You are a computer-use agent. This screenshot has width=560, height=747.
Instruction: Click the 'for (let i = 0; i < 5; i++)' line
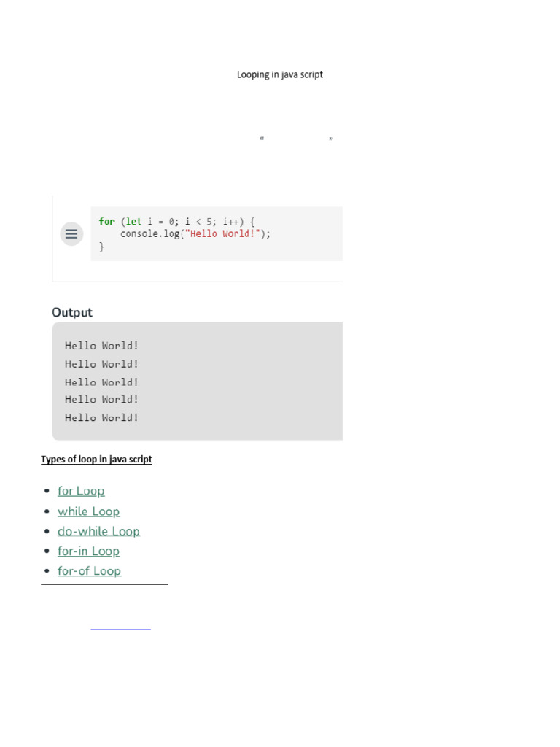(x=176, y=222)
